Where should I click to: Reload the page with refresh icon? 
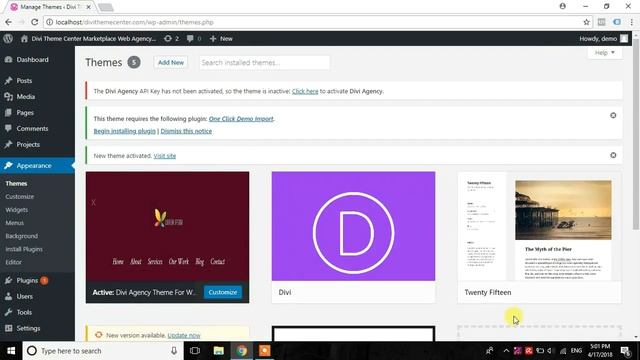35,22
